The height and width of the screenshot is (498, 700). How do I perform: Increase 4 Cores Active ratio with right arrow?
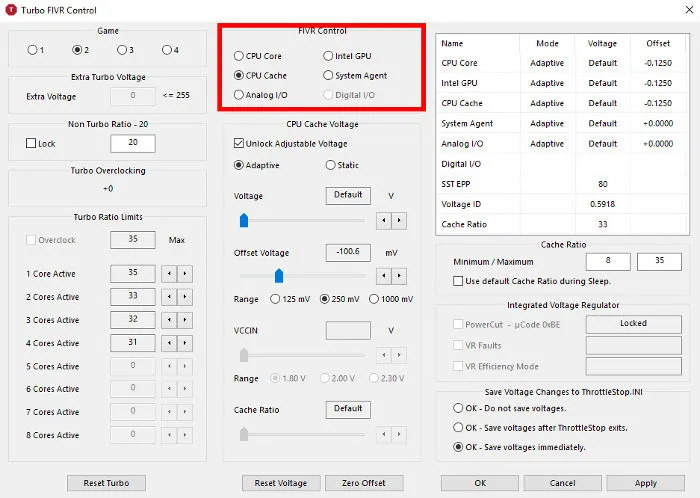click(185, 343)
